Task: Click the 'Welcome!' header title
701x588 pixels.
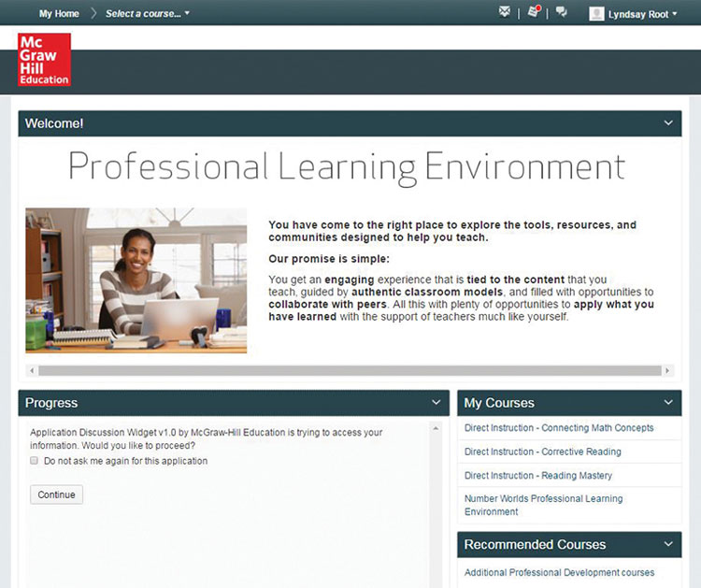Action: click(54, 123)
